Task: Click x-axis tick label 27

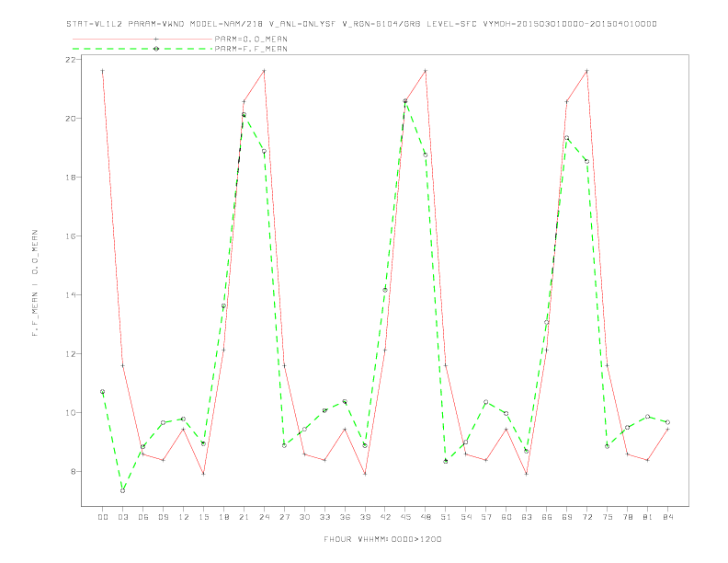Action: 284,517
